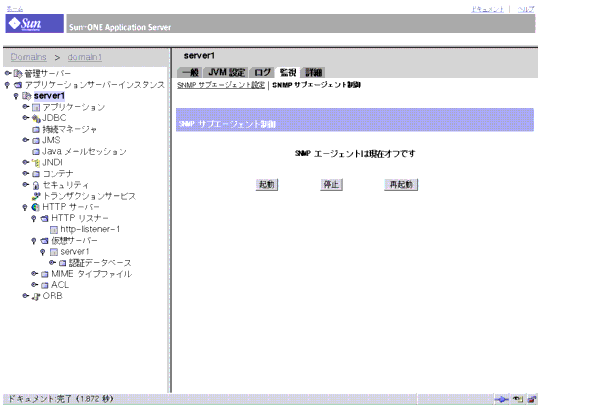Image resolution: width=612 pixels, height=414 pixels.
Task: Open the ヘルプ link at top
Action: click(x=526, y=9)
